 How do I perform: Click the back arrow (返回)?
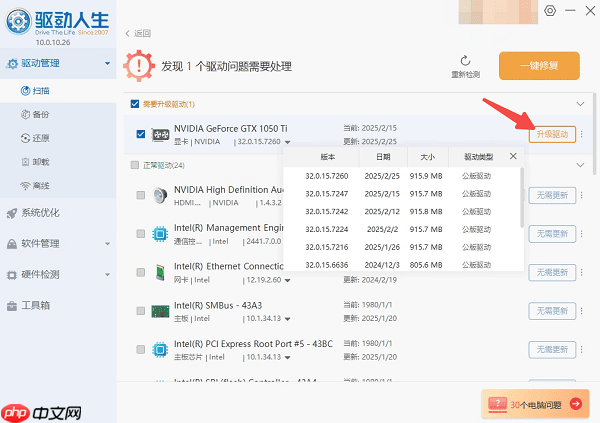point(138,34)
